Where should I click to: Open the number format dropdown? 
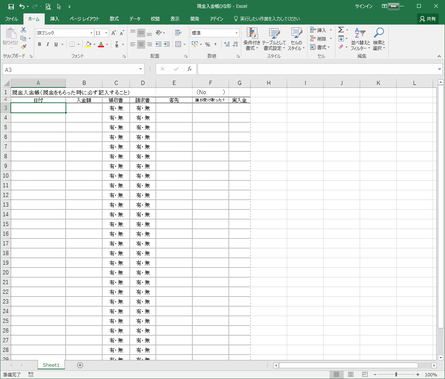click(x=237, y=33)
